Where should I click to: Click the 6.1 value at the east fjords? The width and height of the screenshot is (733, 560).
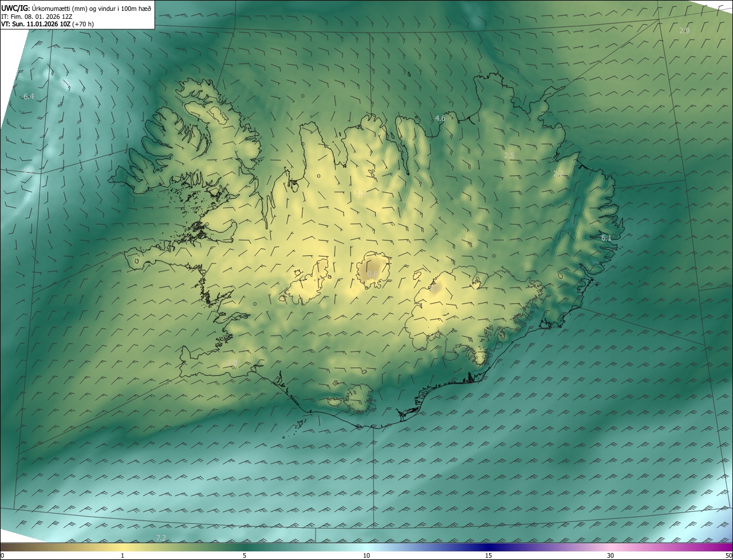coord(606,238)
